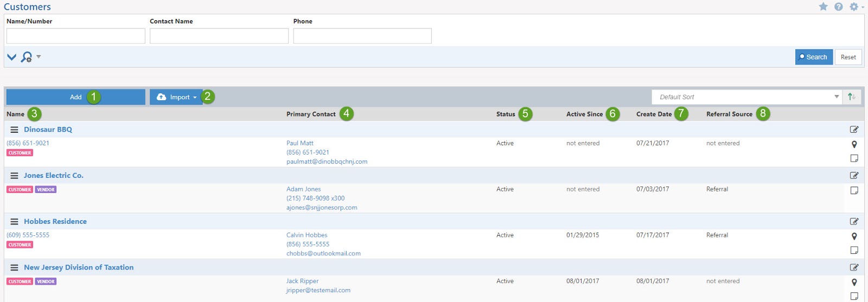
Task: Sort by Status column header
Action: 506,114
